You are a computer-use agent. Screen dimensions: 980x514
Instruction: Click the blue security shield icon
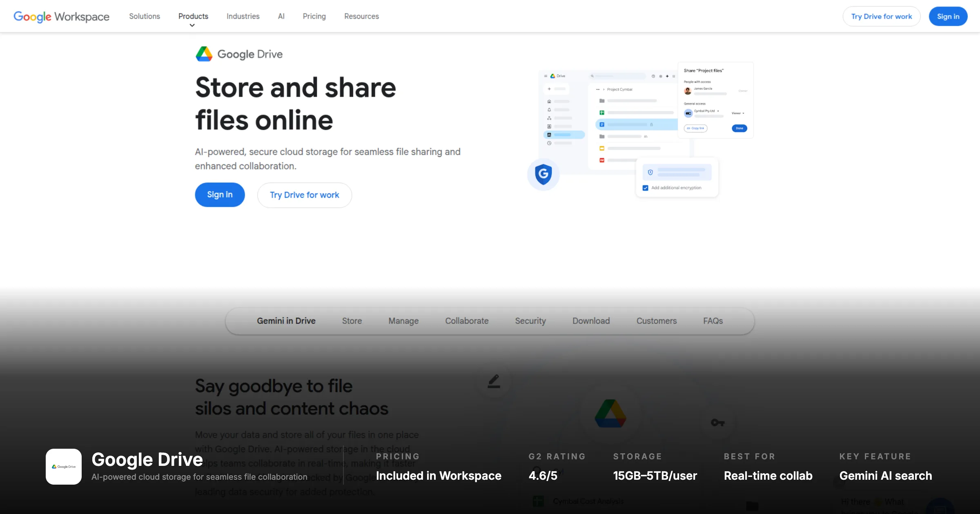(543, 174)
